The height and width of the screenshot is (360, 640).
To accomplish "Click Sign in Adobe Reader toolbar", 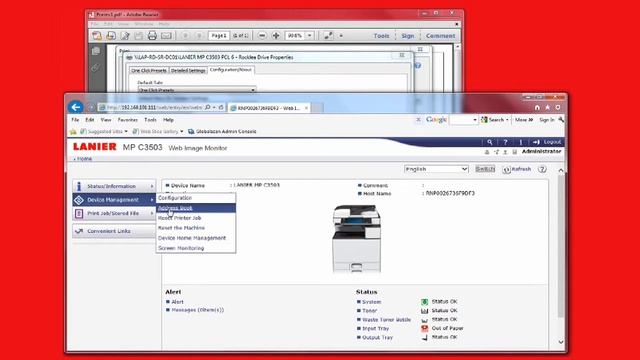I will coord(407,36).
